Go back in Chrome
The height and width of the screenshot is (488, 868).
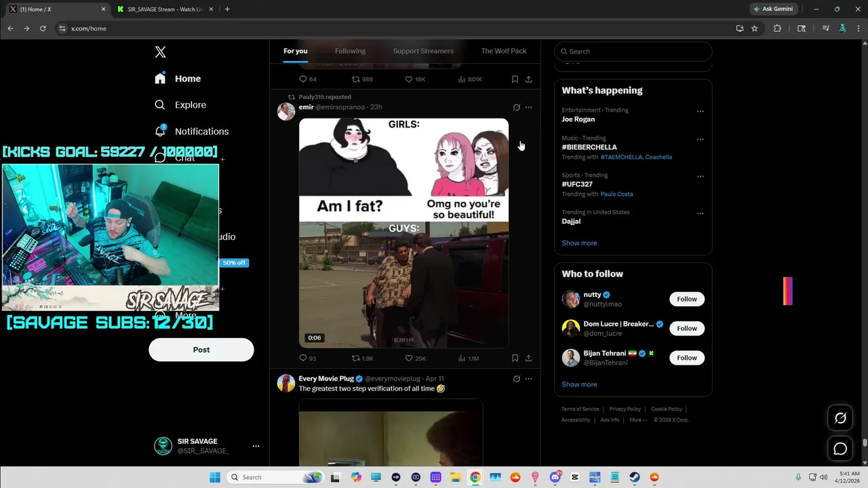pyautogui.click(x=10, y=28)
